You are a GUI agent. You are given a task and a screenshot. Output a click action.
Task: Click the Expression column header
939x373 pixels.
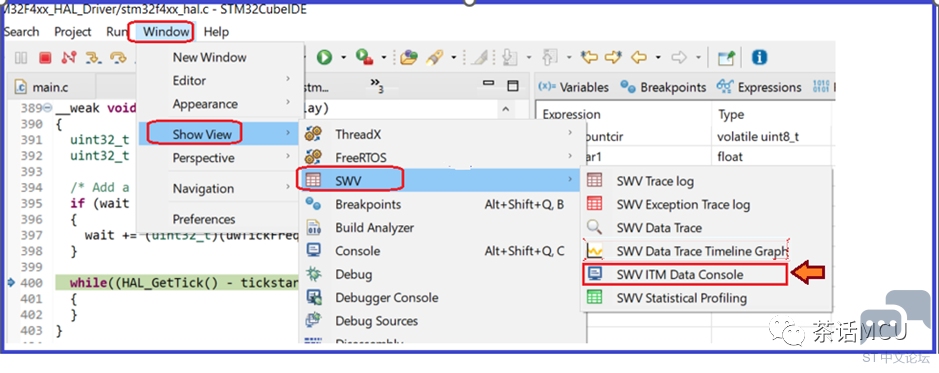point(623,114)
